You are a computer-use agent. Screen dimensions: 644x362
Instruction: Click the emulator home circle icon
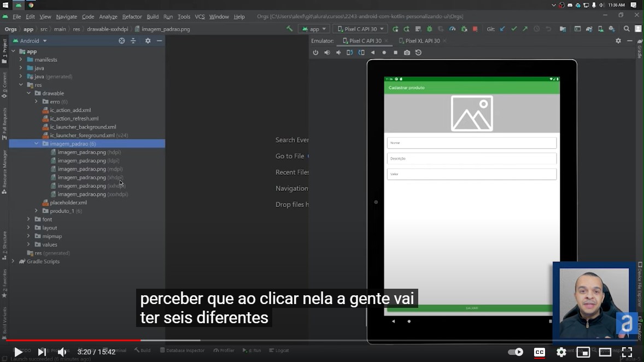pos(384,52)
